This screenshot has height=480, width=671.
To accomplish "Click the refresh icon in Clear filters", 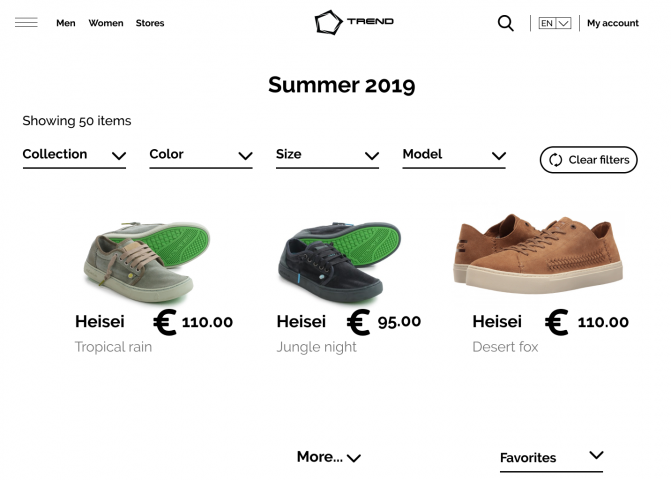I will tap(555, 160).
